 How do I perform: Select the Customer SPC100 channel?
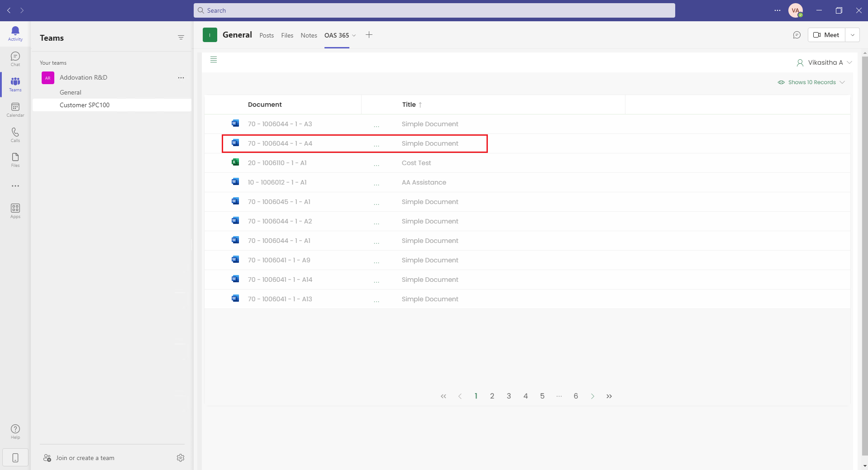(85, 105)
